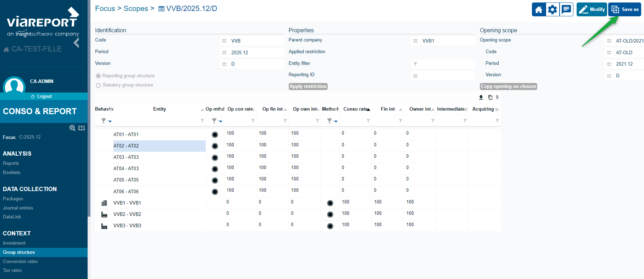Copy the table with the copy icon

(x=490, y=97)
